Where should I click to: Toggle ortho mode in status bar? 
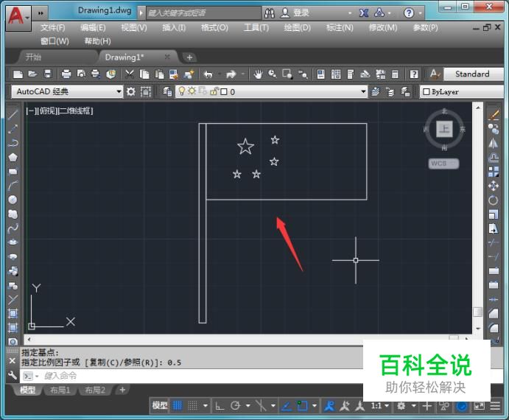(x=220, y=406)
